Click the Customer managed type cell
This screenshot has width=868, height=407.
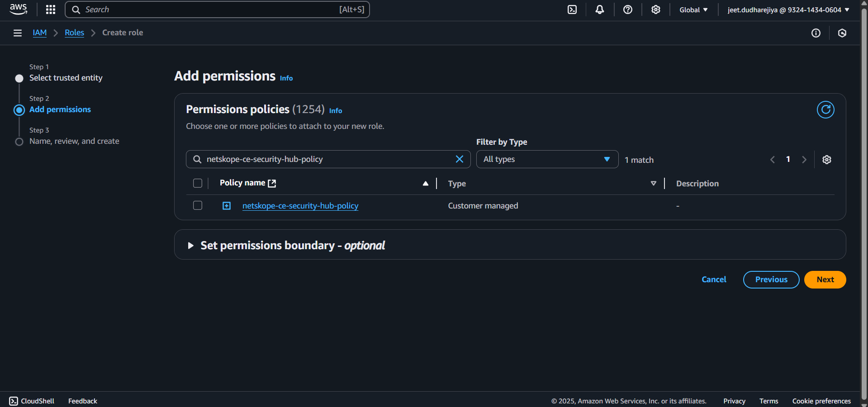coord(483,206)
